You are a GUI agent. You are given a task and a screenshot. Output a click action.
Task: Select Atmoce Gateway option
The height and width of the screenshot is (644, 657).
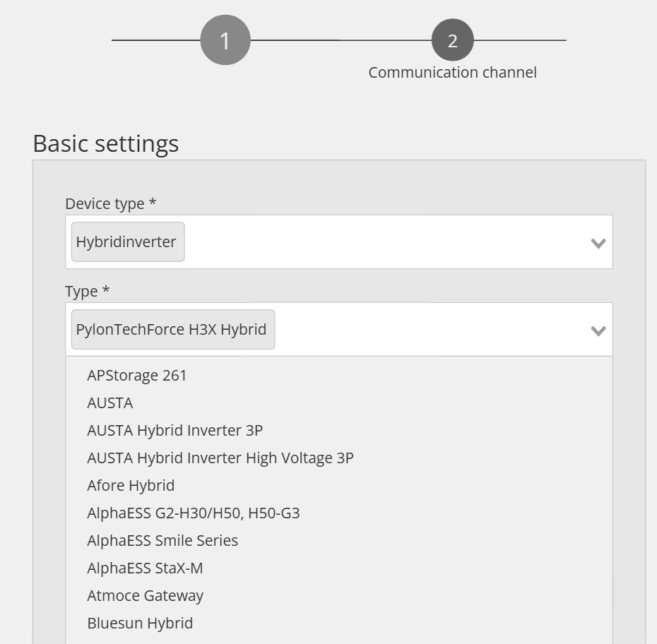coord(339,596)
